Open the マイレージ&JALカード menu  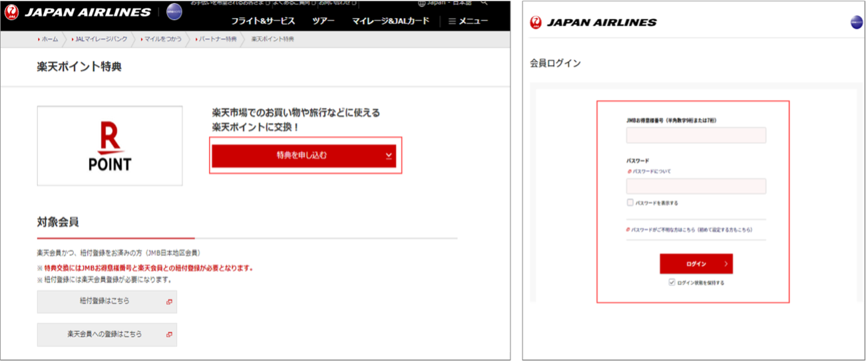coord(391,21)
